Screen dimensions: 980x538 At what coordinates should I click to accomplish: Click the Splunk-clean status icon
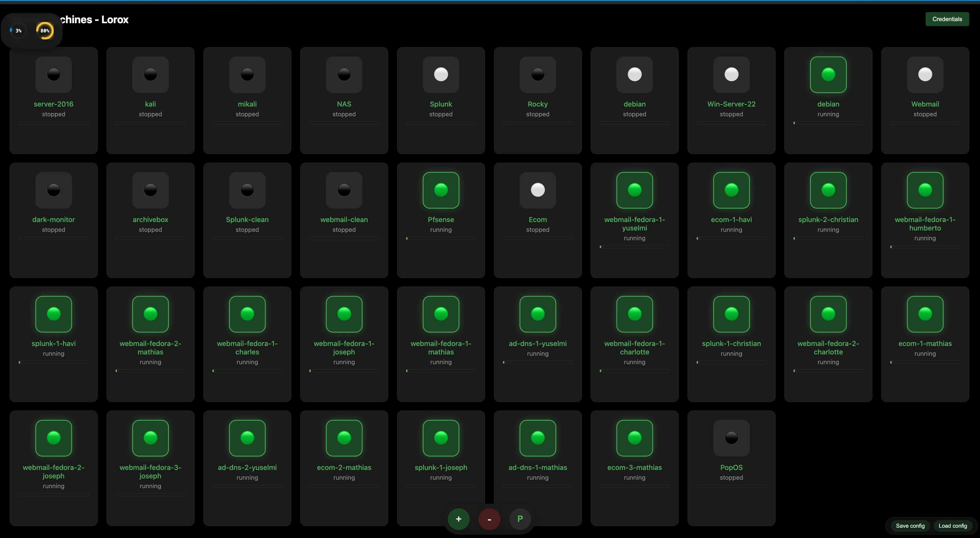click(247, 190)
